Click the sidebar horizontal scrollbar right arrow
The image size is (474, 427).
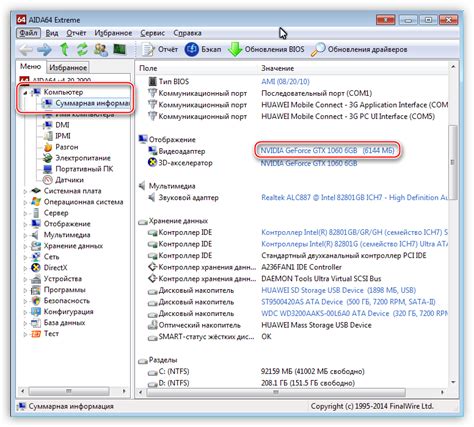point(124,391)
